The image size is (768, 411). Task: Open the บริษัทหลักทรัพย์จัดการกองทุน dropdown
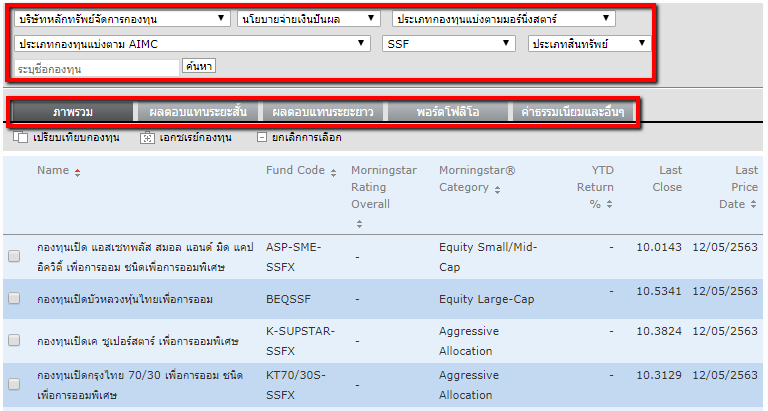(x=122, y=19)
